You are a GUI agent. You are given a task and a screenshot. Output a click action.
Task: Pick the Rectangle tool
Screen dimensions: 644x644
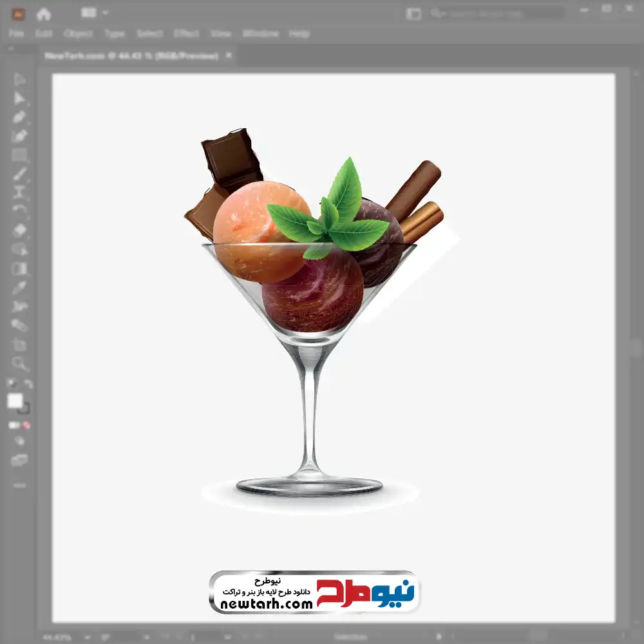click(x=19, y=155)
